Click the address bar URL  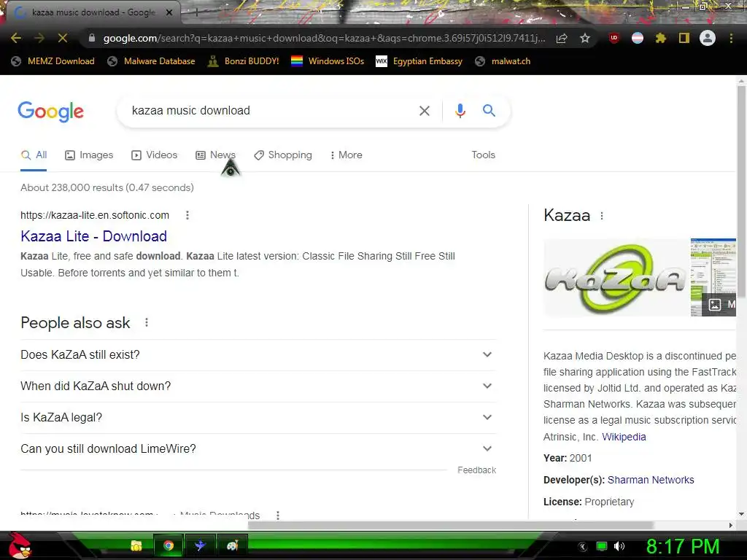pos(324,38)
